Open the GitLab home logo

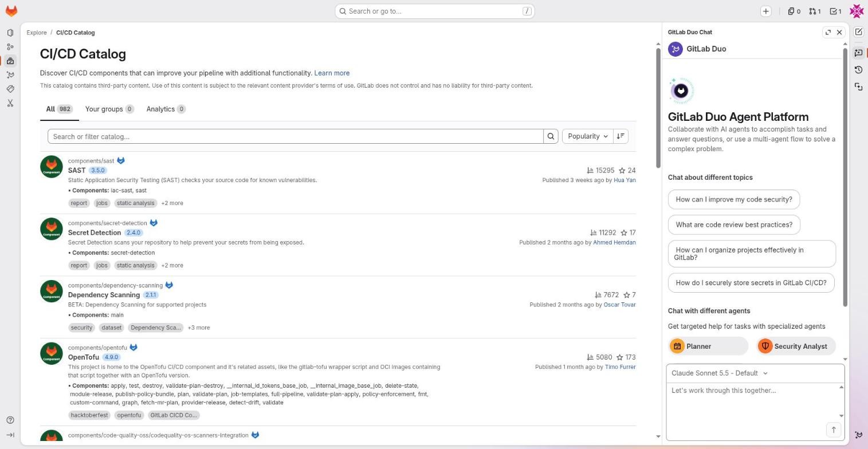(x=11, y=11)
